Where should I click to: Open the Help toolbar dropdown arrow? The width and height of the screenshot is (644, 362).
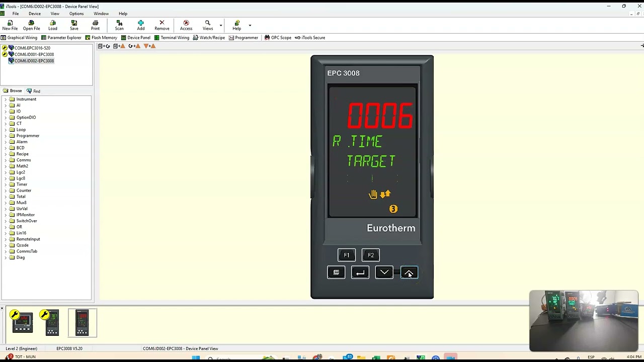(250, 25)
